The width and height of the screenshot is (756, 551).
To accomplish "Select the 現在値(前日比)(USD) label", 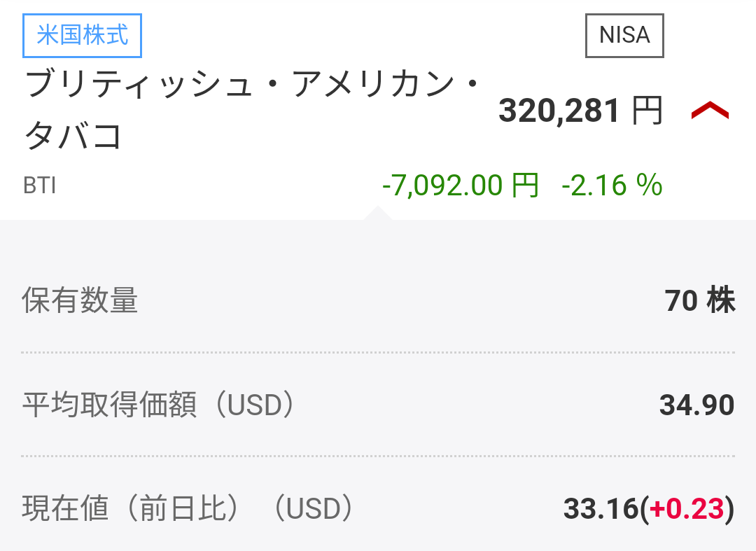I will (x=188, y=509).
